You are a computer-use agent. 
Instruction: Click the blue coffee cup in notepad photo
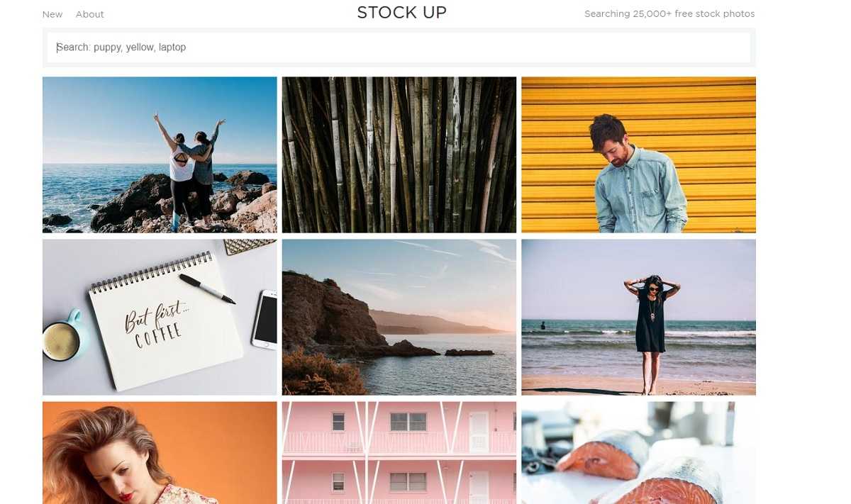tap(64, 336)
